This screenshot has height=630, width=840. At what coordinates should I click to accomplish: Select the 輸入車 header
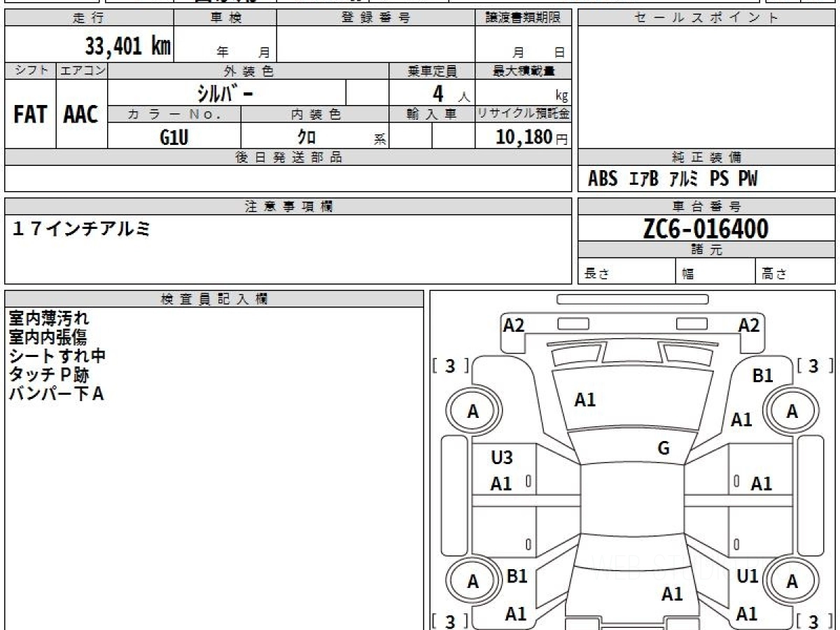(433, 114)
